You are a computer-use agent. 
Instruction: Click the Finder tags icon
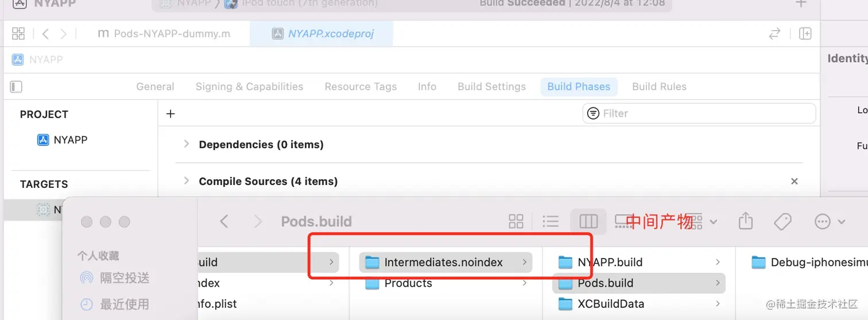[782, 221]
